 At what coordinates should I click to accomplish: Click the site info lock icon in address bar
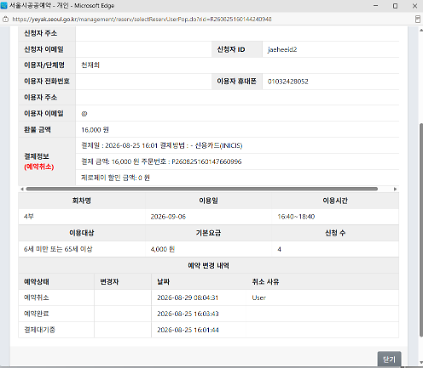click(5, 19)
